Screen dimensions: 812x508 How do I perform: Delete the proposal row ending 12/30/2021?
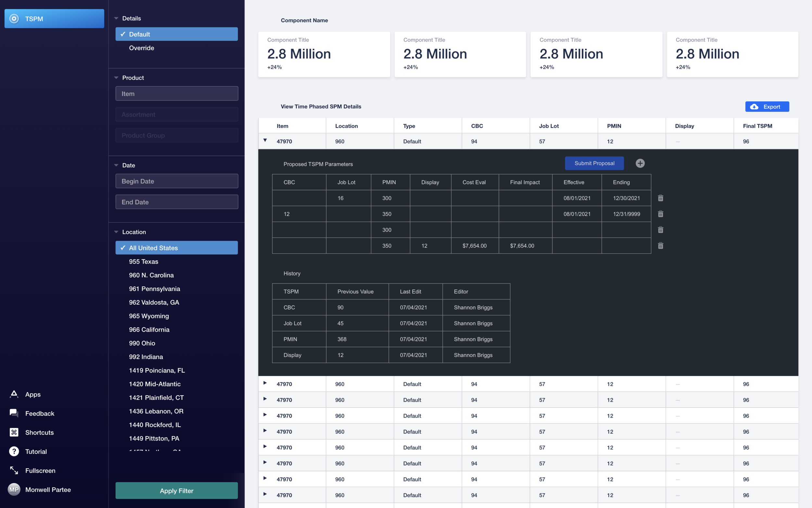tap(660, 198)
